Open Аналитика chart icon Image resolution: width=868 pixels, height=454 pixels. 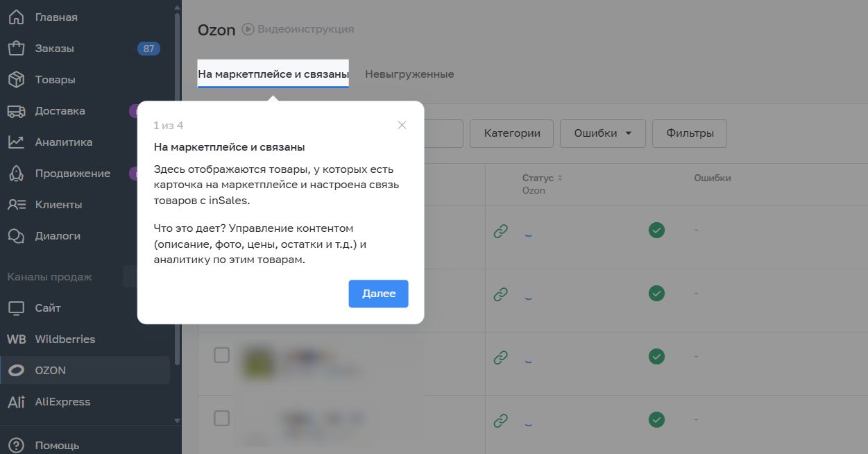16,142
